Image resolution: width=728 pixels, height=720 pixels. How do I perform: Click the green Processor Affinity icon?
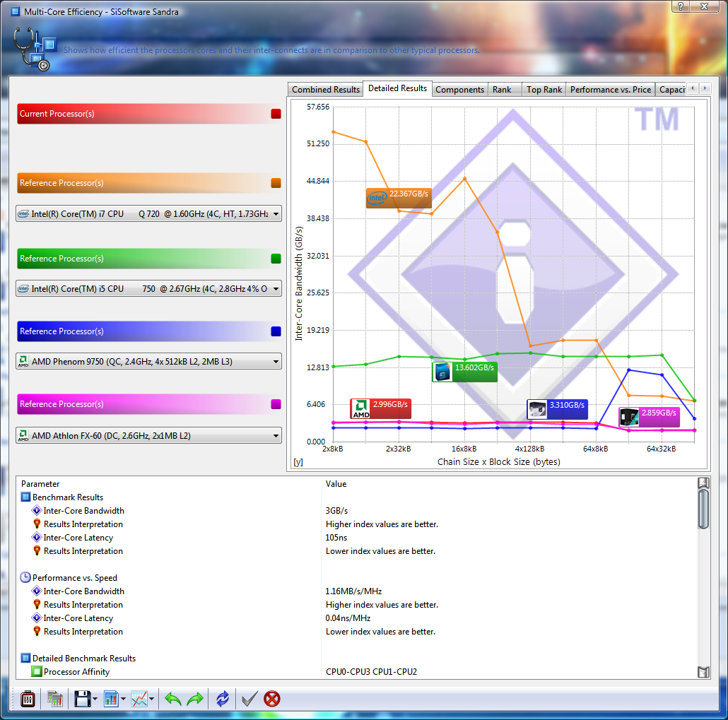37,672
